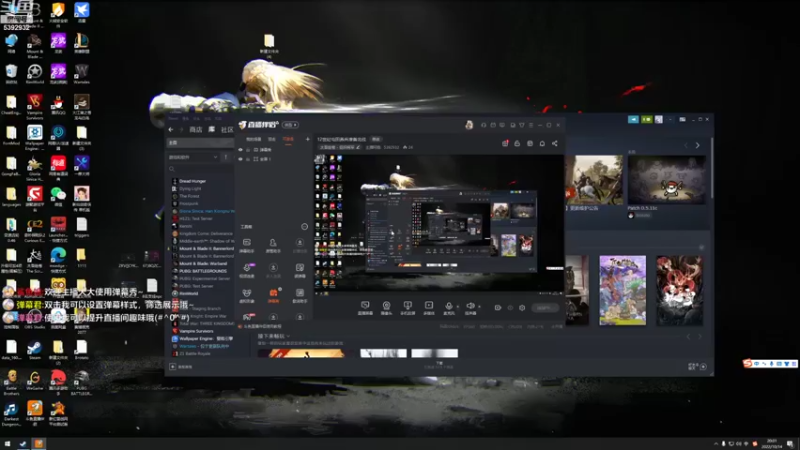Click the red-badged icon in the stream header
The width and height of the screenshot is (800, 450).
(505, 143)
